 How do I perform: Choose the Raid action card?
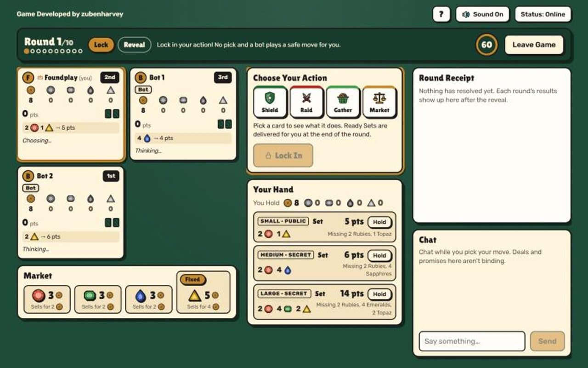click(x=306, y=102)
